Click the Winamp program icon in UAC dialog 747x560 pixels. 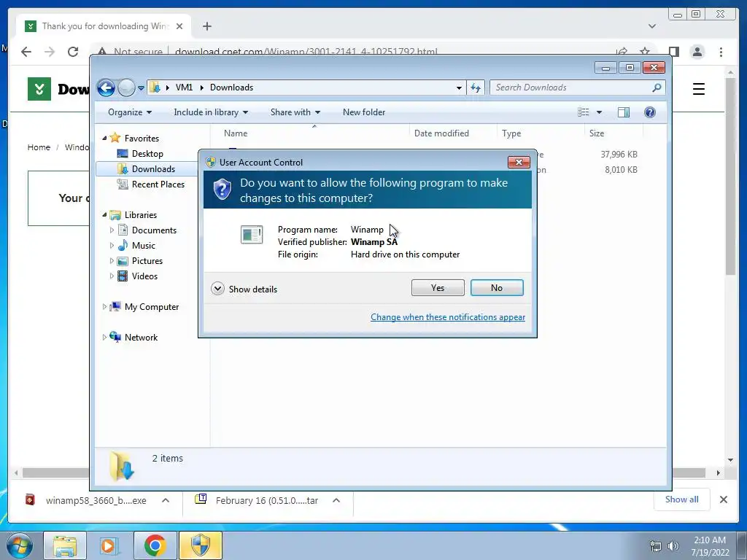pos(252,234)
